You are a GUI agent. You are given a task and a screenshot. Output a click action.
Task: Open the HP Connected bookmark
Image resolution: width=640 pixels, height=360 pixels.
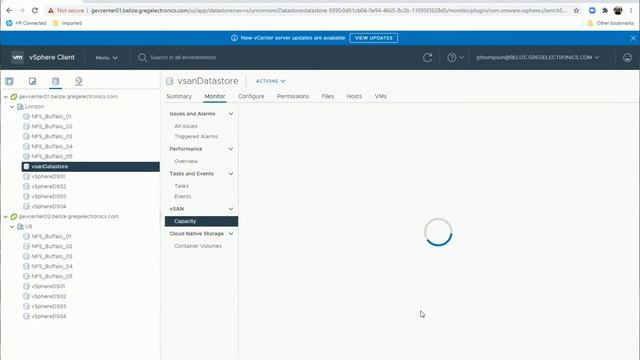(26, 23)
